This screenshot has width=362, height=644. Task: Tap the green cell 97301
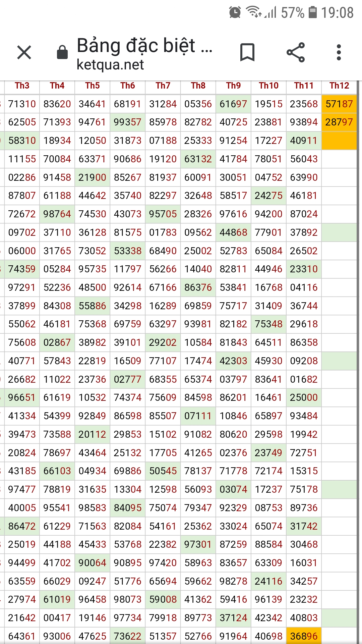198,544
